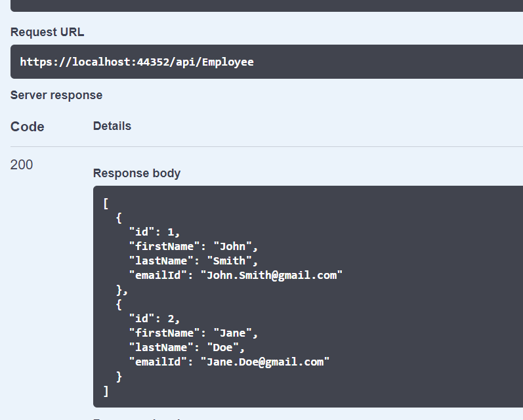Image resolution: width=523 pixels, height=420 pixels.
Task: Click the "id": 1 line
Action: coord(154,232)
